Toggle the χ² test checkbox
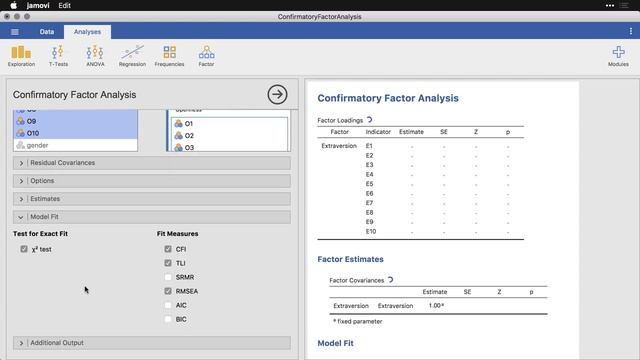The height and width of the screenshot is (360, 640). [x=24, y=249]
